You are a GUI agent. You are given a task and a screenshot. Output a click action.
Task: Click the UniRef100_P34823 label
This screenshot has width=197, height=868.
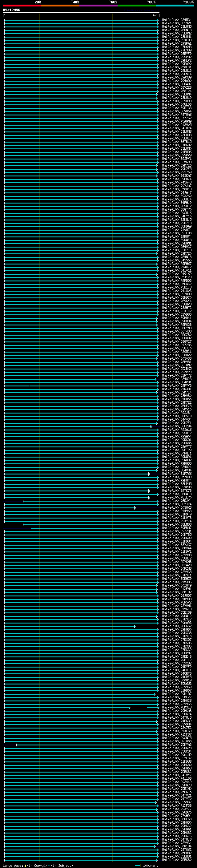[176, 379]
